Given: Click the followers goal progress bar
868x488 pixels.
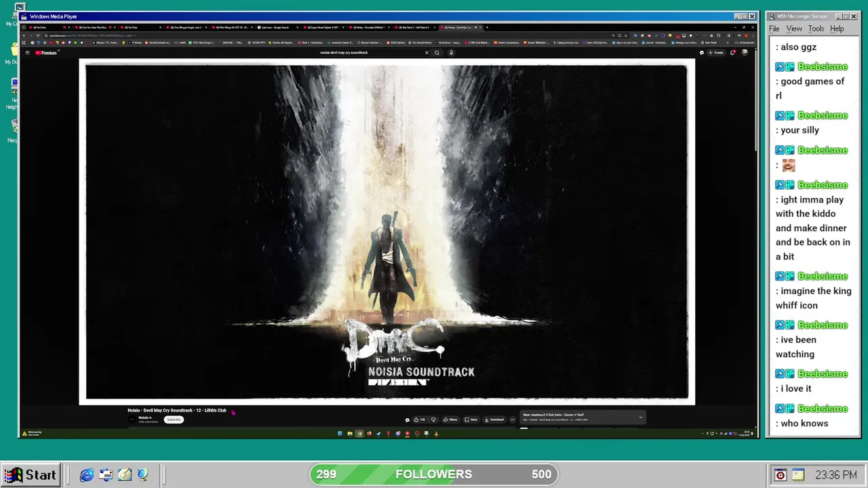Looking at the screenshot, I should [x=434, y=474].
